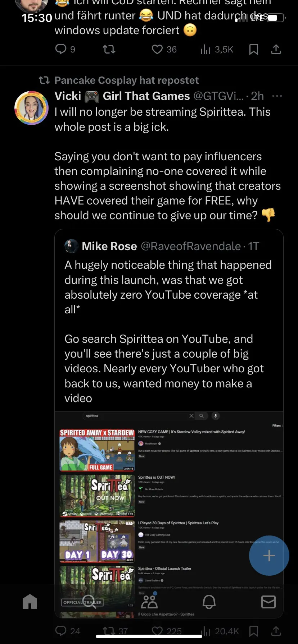Reply to the top CoD tweet

click(61, 49)
